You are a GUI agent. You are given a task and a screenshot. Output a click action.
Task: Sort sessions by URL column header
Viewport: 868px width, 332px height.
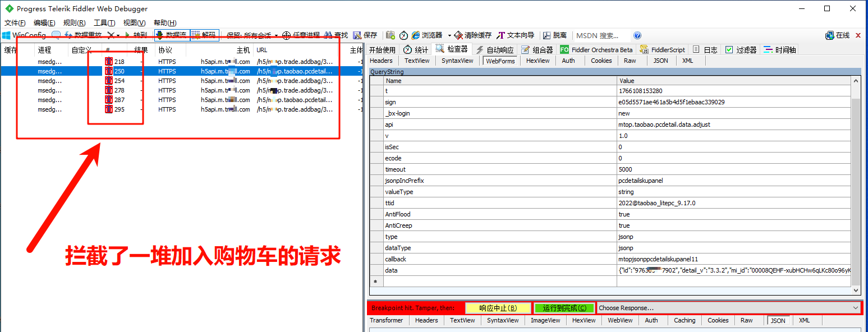297,50
